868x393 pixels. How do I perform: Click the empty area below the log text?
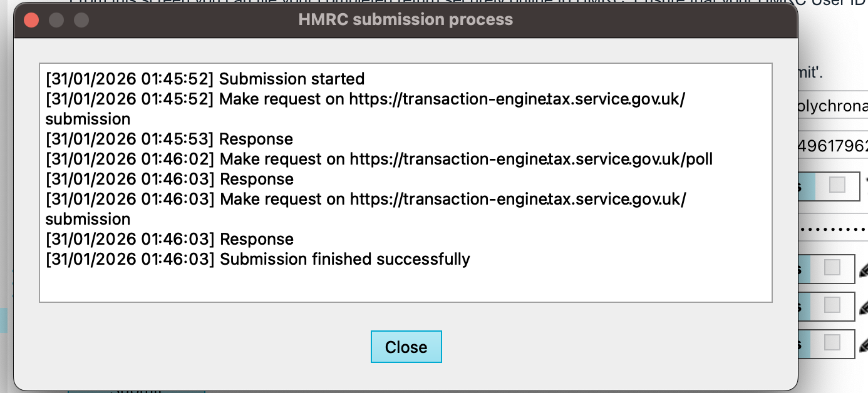coord(405,285)
